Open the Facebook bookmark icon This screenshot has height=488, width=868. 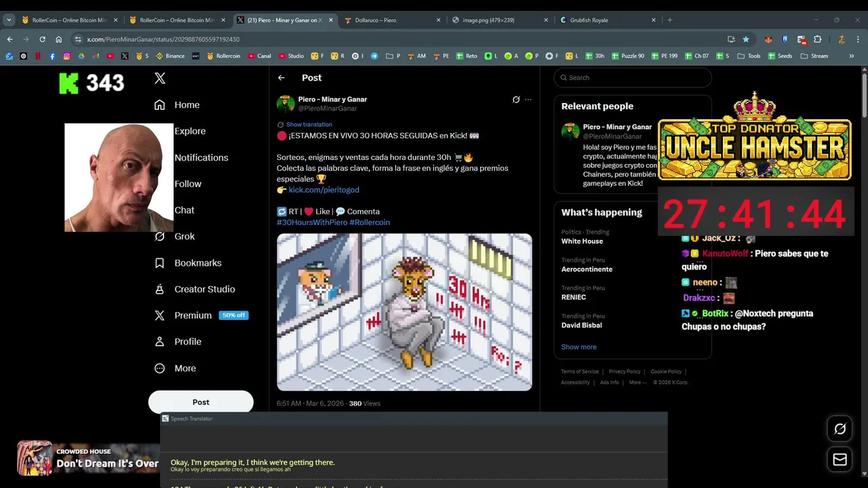[52, 56]
